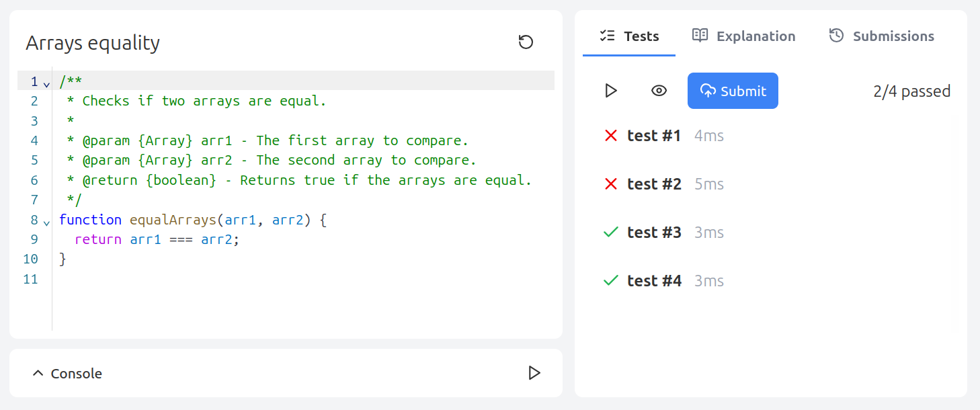The image size is (980, 410).
Task: Click empty line 11 in the editor
Action: point(302,279)
